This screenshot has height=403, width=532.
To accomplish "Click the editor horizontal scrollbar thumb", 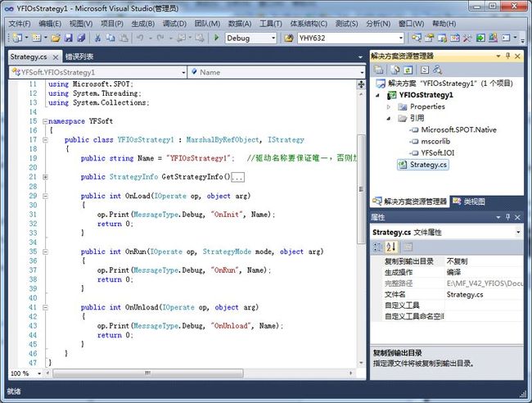I will 148,374.
